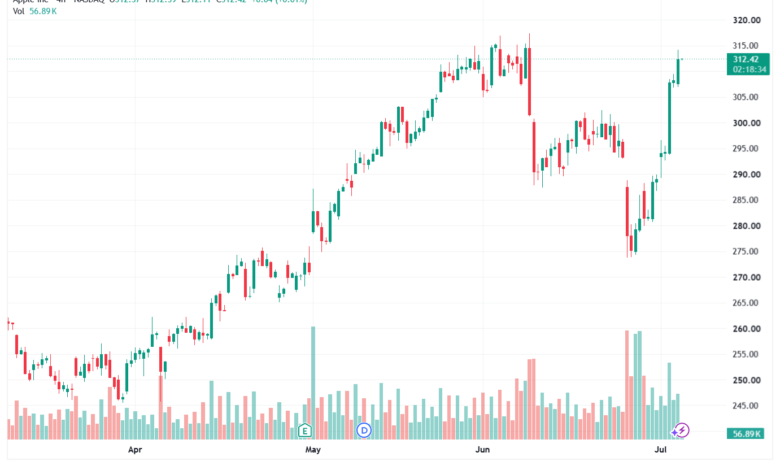Click the May label on time axis
The image size is (780, 470).
(x=313, y=450)
